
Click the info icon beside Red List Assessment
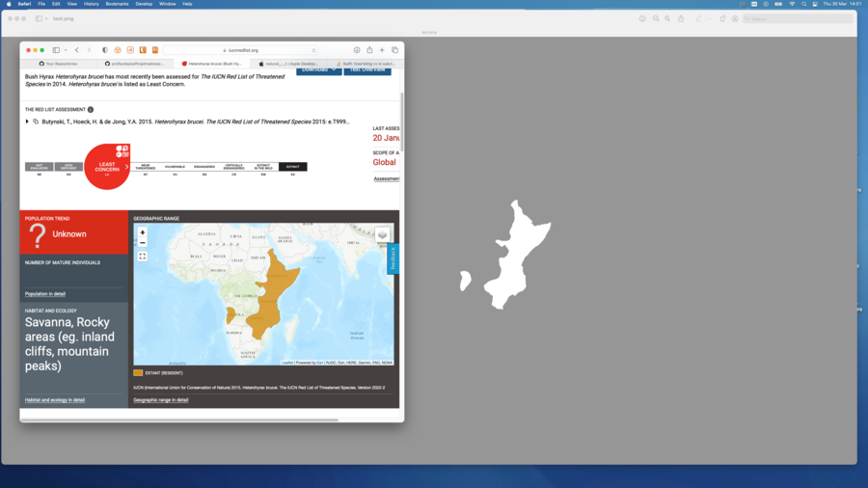click(x=91, y=110)
